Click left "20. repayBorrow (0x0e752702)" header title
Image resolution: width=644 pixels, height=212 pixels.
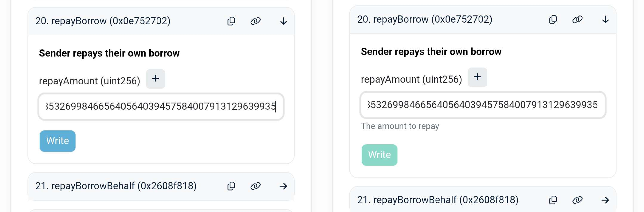coord(103,21)
